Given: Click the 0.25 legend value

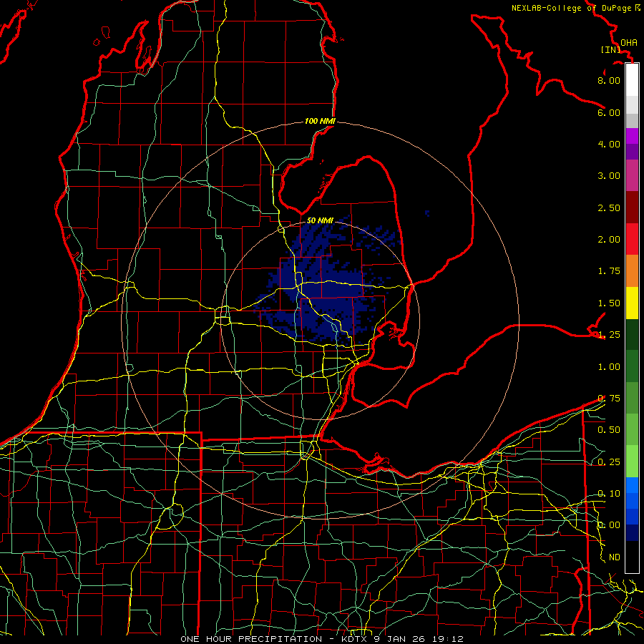Looking at the screenshot, I should coord(609,462).
